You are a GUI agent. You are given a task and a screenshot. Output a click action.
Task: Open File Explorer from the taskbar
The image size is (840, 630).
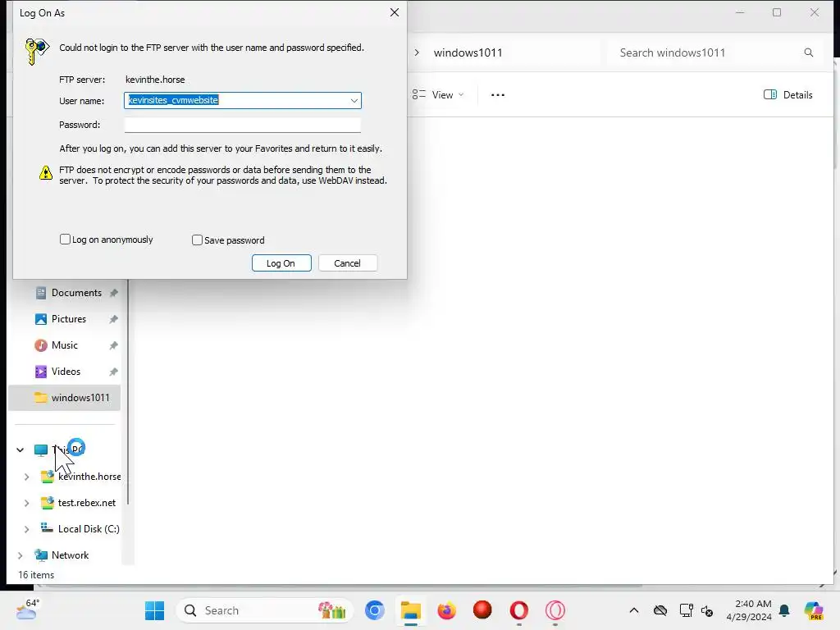point(411,610)
